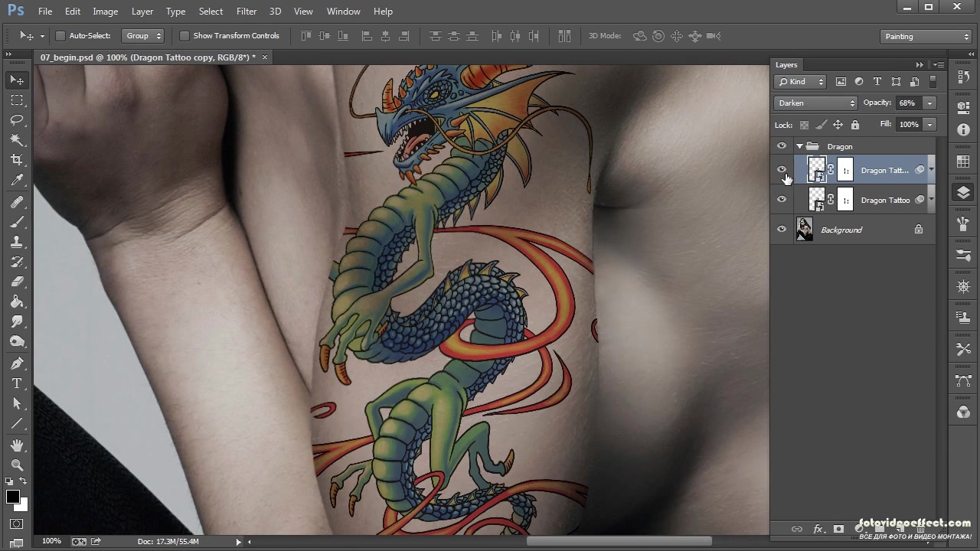Swap foreground and background colors
Image resolution: width=980 pixels, height=551 pixels.
click(x=23, y=481)
